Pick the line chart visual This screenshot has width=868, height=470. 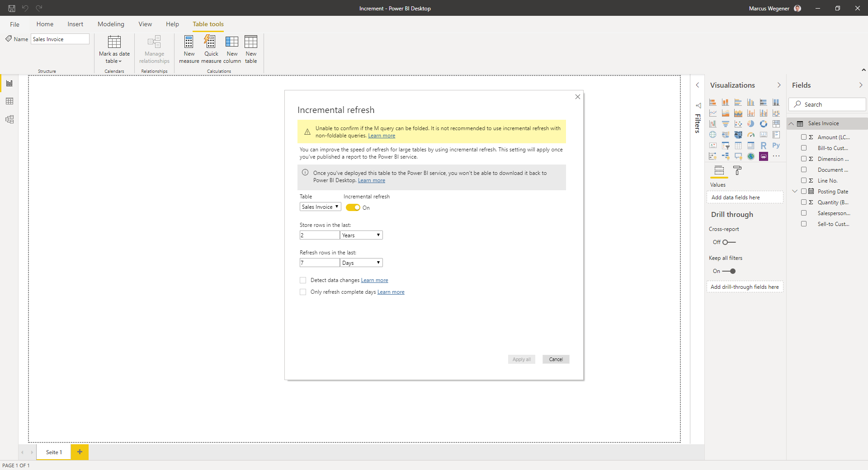pos(713,113)
